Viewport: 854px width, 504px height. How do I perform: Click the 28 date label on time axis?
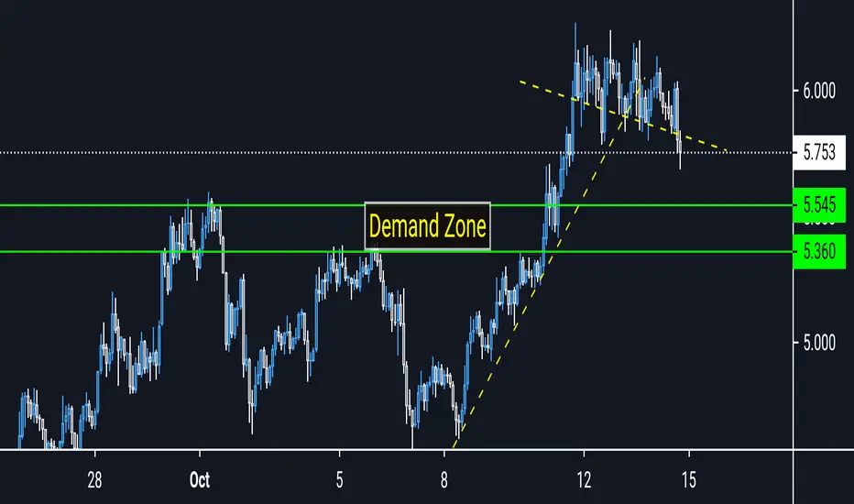coord(94,480)
